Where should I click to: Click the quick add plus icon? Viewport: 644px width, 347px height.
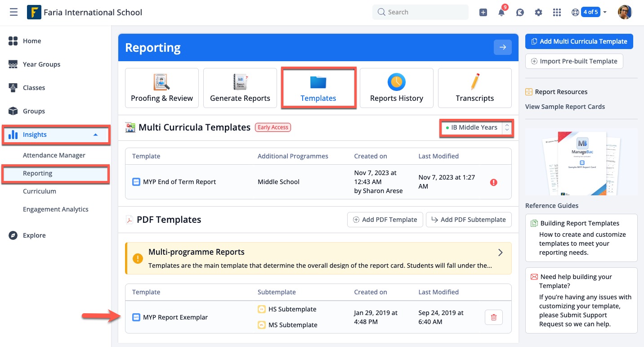click(483, 13)
